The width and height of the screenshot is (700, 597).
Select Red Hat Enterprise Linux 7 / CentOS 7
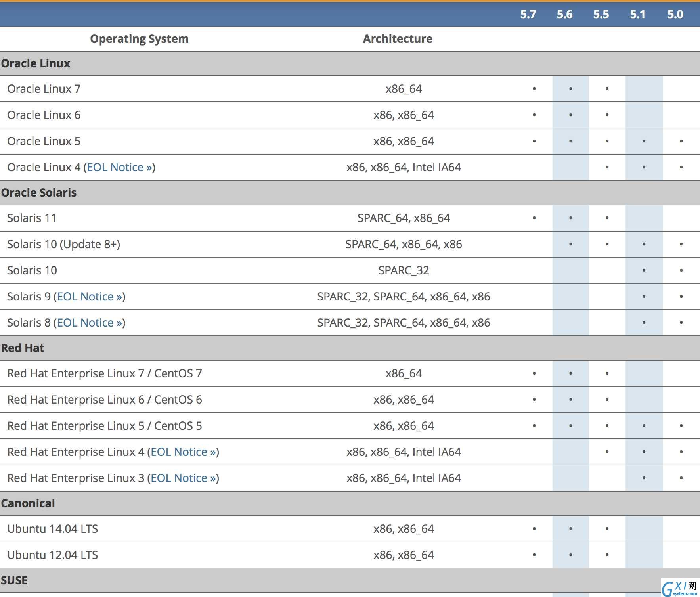pos(105,373)
